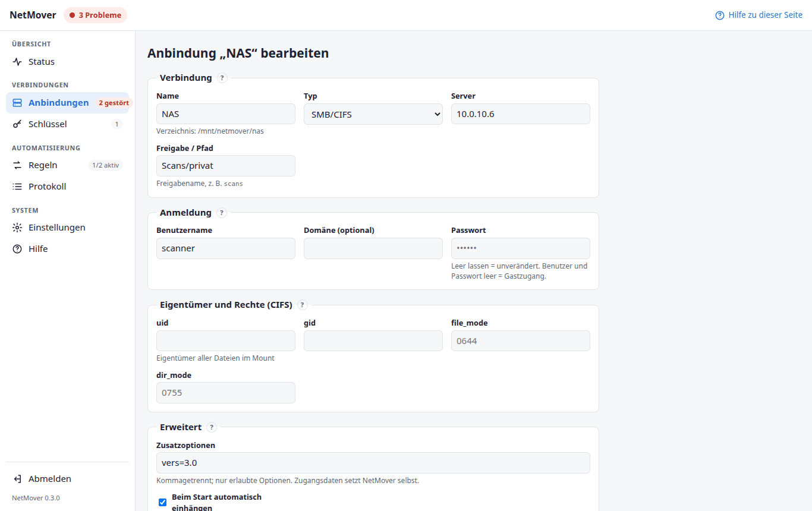This screenshot has height=511, width=812.
Task: Click the Name input field
Action: tap(226, 114)
